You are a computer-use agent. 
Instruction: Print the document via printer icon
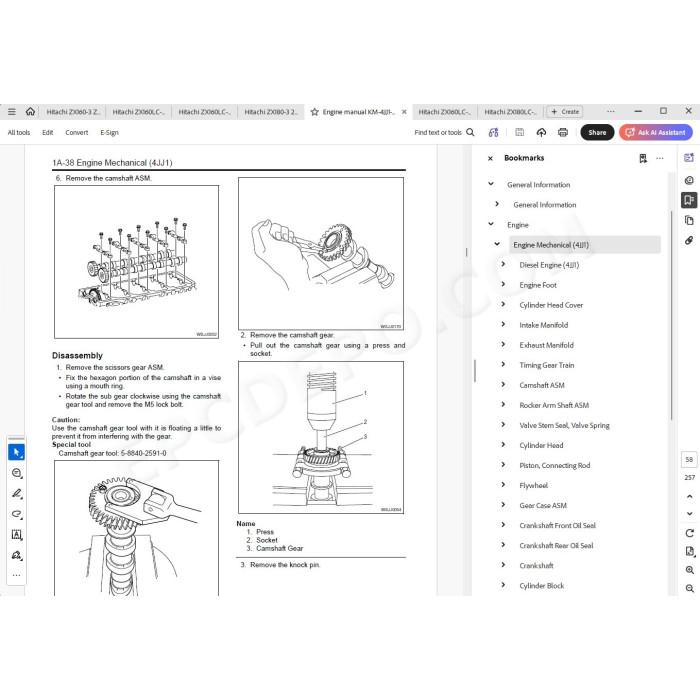[x=563, y=132]
